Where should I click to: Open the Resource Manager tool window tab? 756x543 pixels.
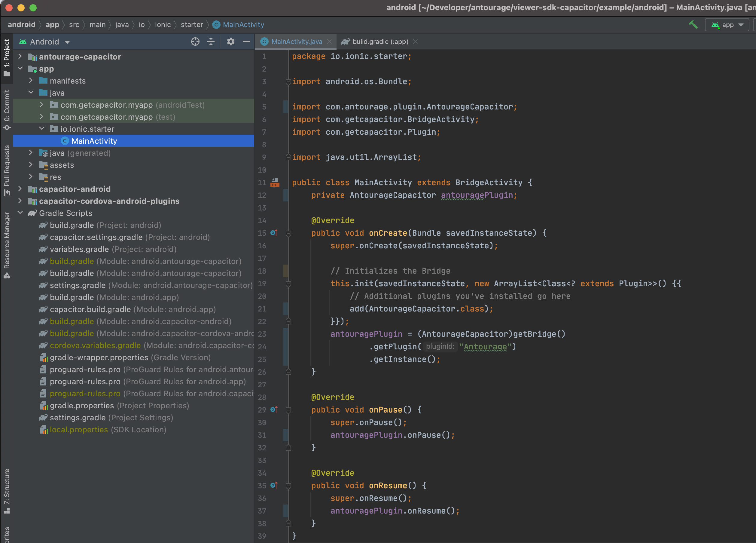[7, 245]
